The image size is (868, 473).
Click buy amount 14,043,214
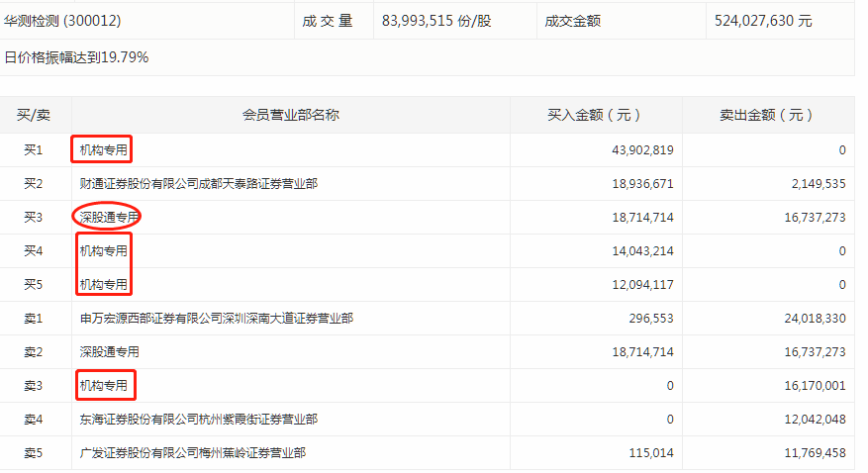click(642, 251)
